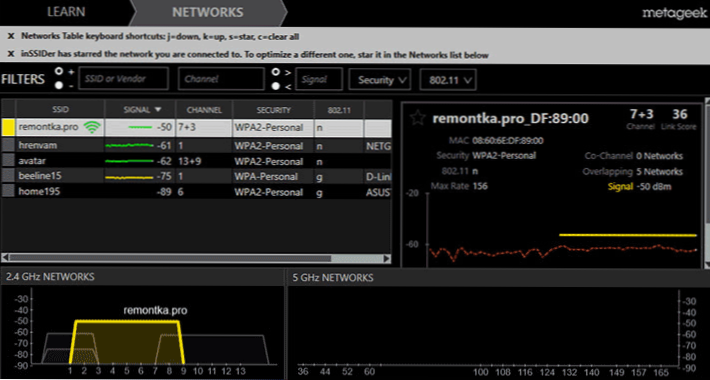This screenshot has width=710, height=380.
Task: Select the avatar network name
Action: click(x=32, y=160)
